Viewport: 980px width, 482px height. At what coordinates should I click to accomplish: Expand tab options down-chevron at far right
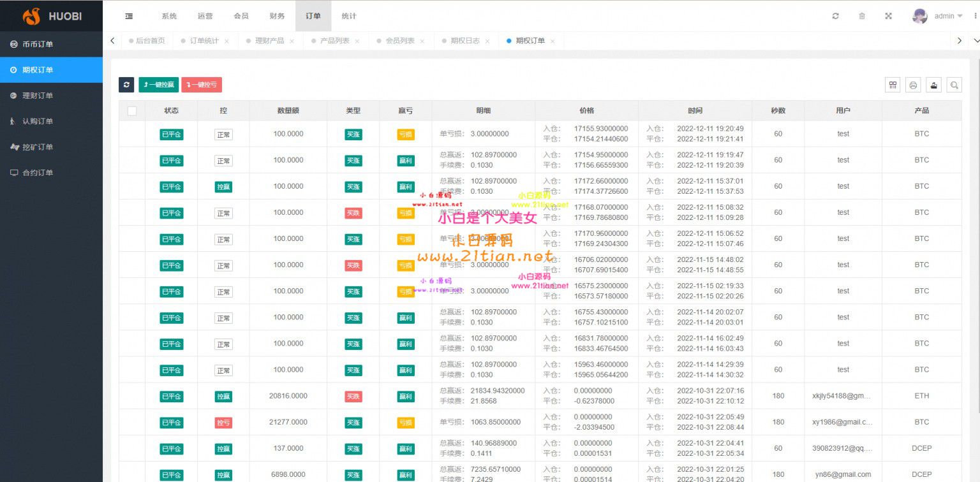975,41
